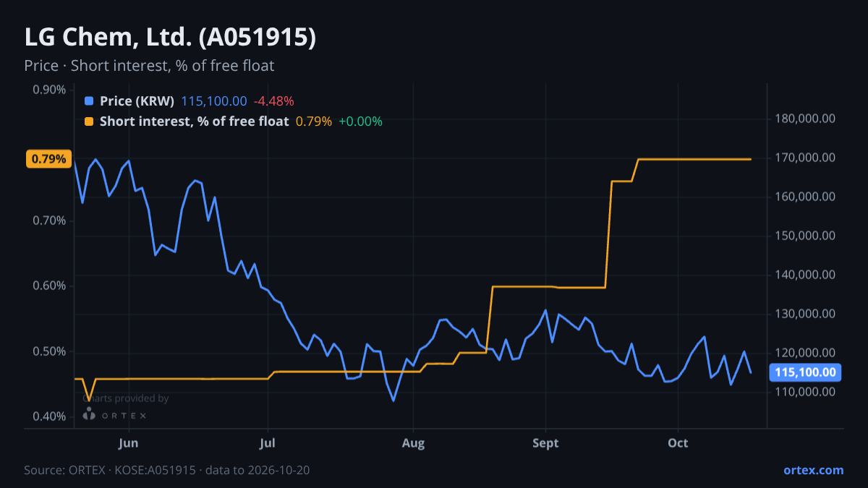
Task: Click the Oct label on time axis
Action: click(678, 442)
